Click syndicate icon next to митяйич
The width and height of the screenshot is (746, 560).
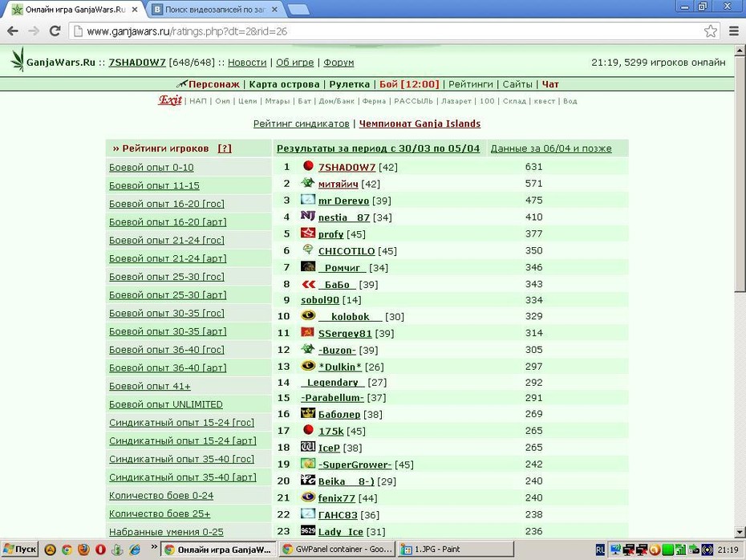pyautogui.click(x=308, y=182)
